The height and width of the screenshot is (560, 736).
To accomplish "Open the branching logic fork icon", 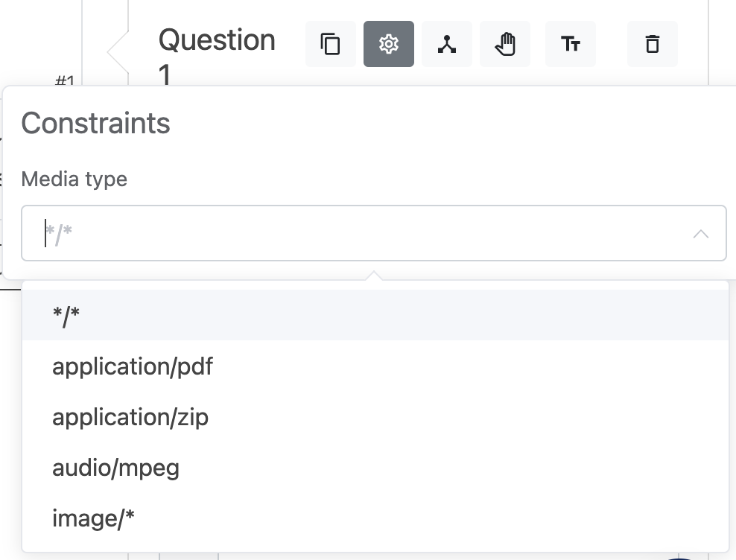I will [x=446, y=44].
